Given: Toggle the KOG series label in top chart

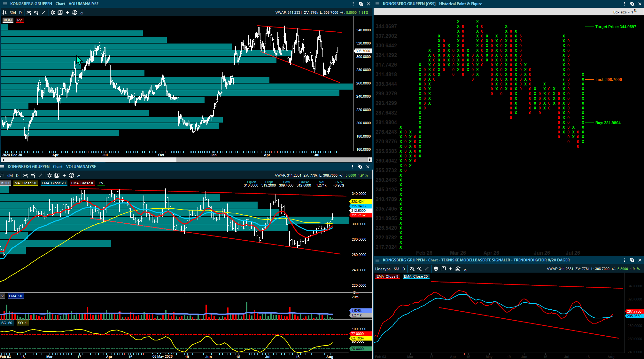Looking at the screenshot, I should (8, 20).
